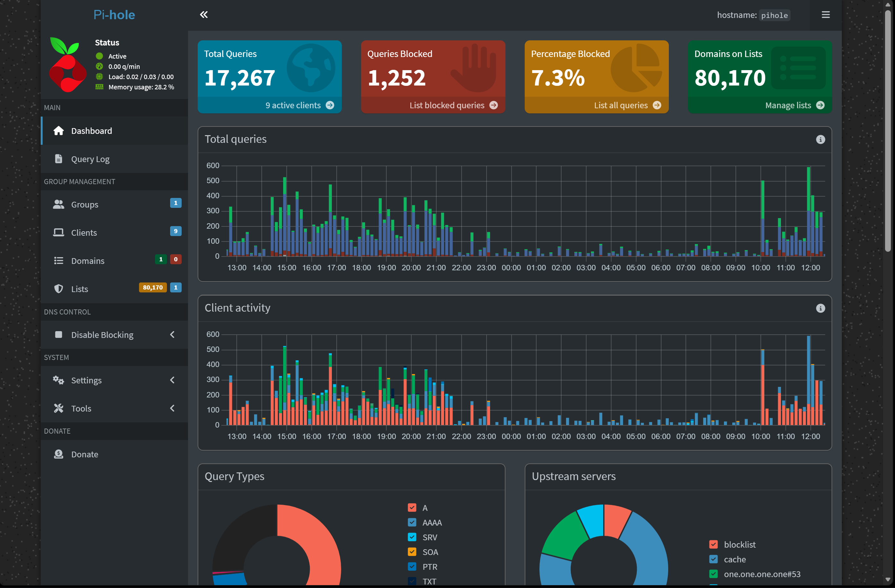This screenshot has width=895, height=588.
Task: Click the Lists shield icon
Action: (58, 289)
